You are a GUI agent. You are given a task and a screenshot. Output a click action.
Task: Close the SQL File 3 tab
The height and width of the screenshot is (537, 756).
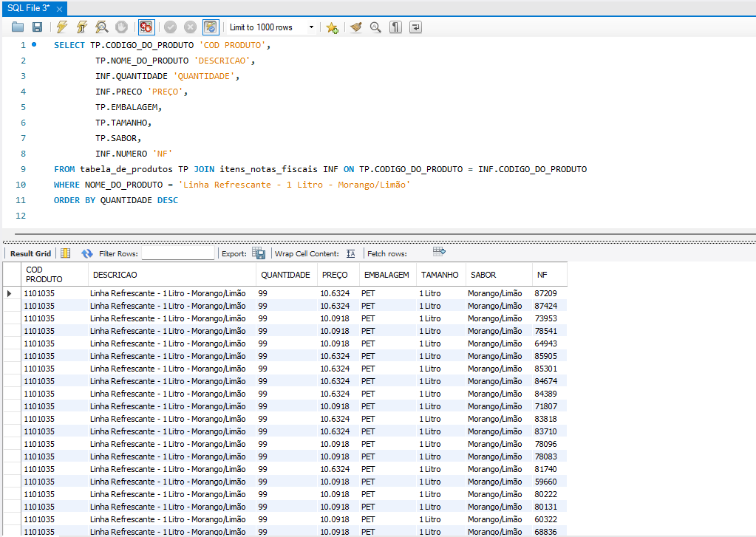(x=59, y=9)
